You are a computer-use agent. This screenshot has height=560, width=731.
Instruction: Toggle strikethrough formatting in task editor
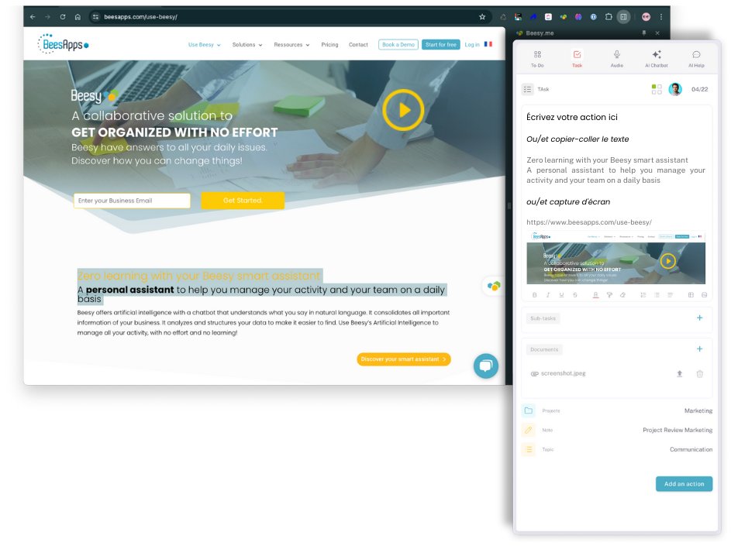pos(575,295)
